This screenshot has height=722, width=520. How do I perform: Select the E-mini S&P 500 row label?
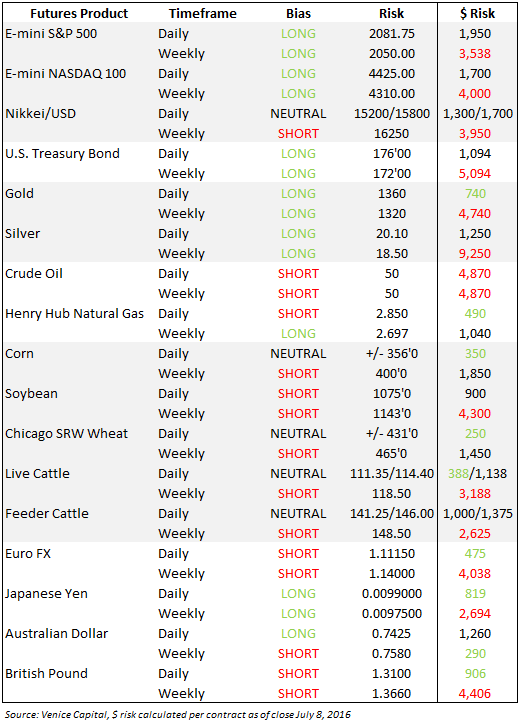(51, 34)
